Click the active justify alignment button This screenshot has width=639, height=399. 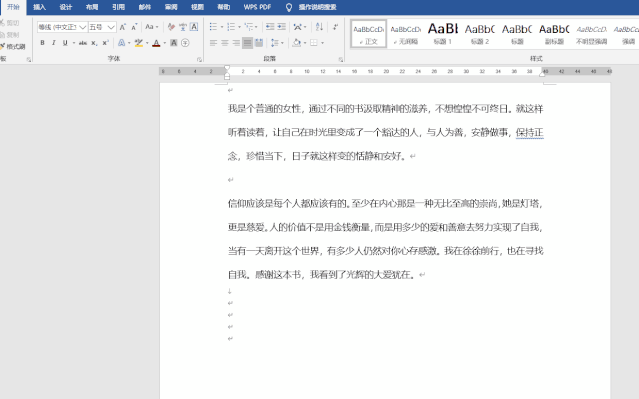247,43
